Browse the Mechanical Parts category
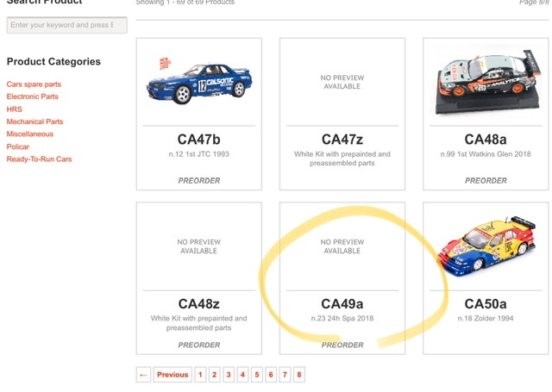Viewport: 552px width, 392px height. 34,121
